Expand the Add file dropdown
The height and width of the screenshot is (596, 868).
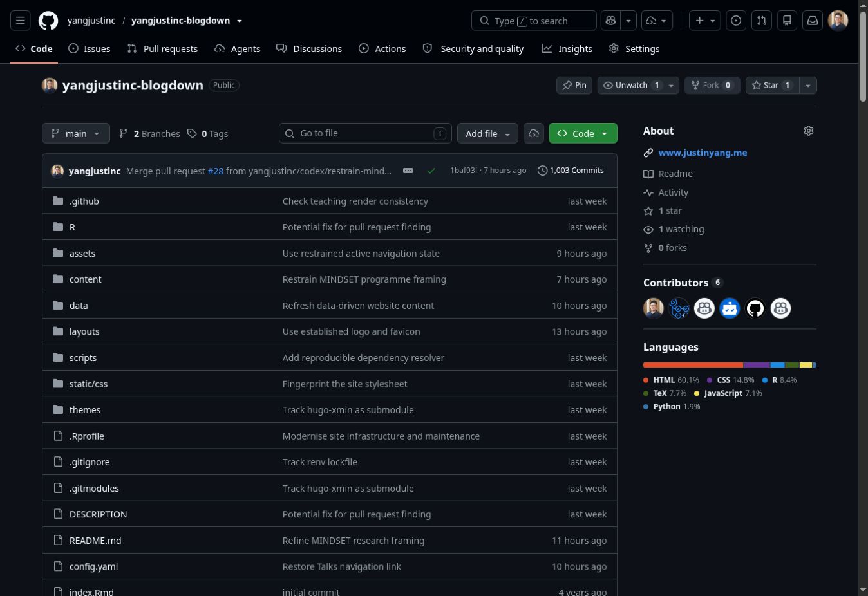(x=487, y=133)
